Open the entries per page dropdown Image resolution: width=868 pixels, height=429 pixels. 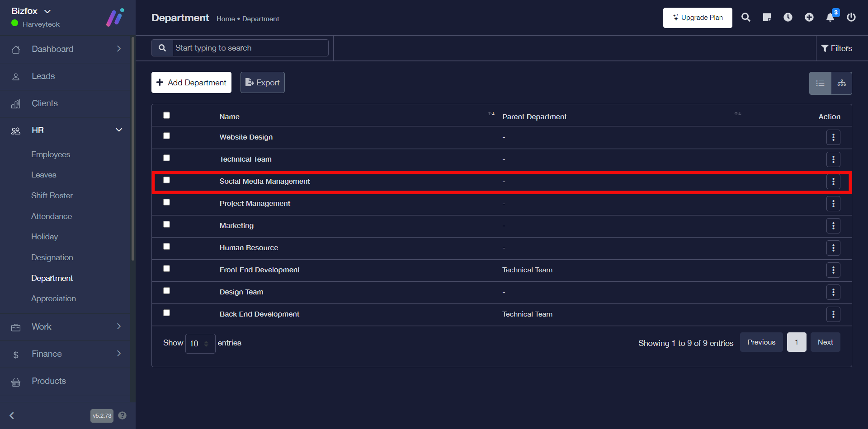click(200, 344)
